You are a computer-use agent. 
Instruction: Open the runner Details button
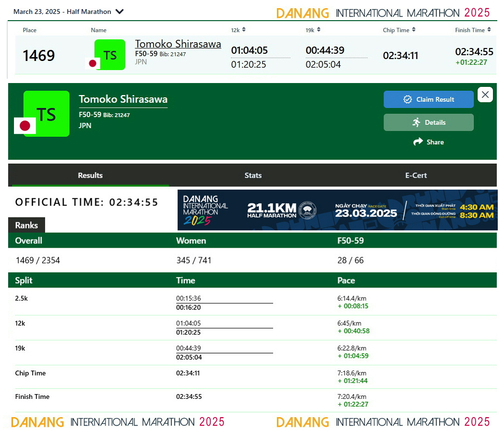coord(429,122)
